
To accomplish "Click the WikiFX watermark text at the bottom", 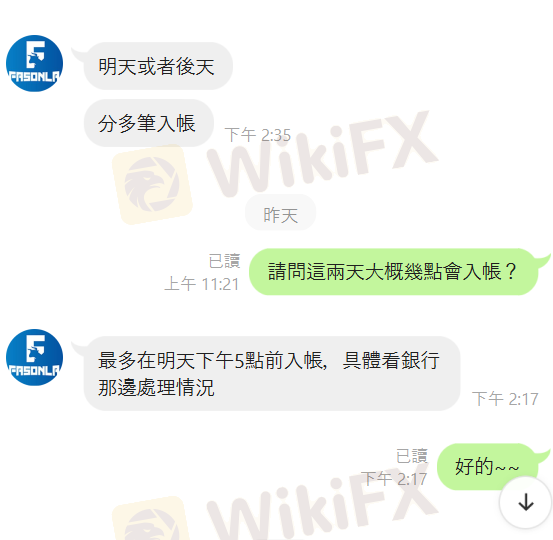I will pos(323,504).
